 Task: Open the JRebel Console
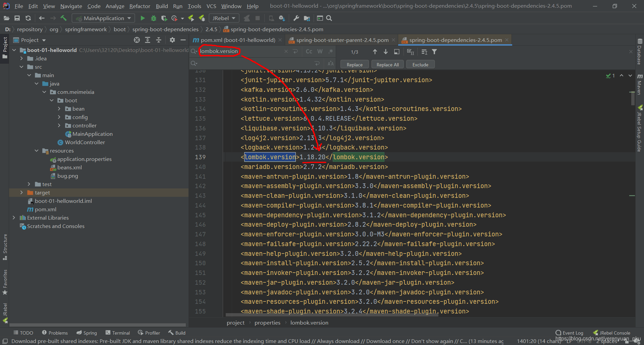612,333
